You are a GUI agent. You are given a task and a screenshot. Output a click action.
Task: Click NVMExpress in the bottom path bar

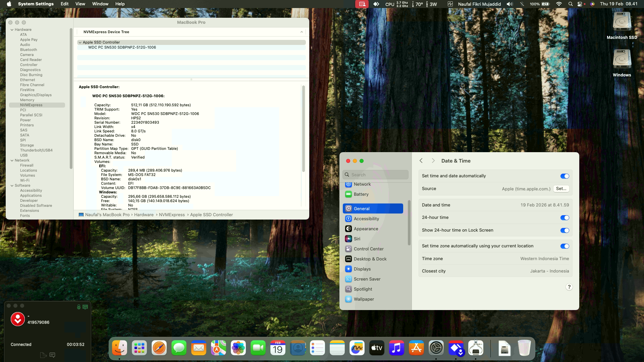[172, 215]
